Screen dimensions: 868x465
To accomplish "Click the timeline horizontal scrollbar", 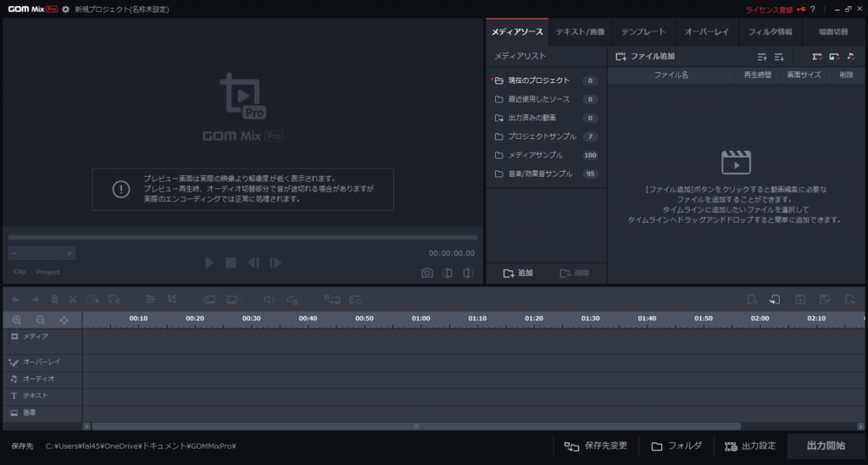I will point(415,426).
